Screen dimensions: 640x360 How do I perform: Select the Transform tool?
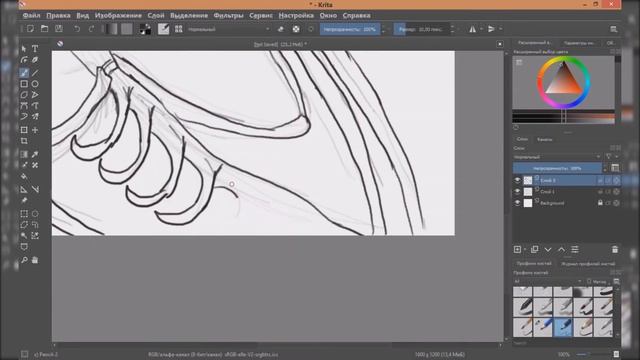click(x=24, y=130)
